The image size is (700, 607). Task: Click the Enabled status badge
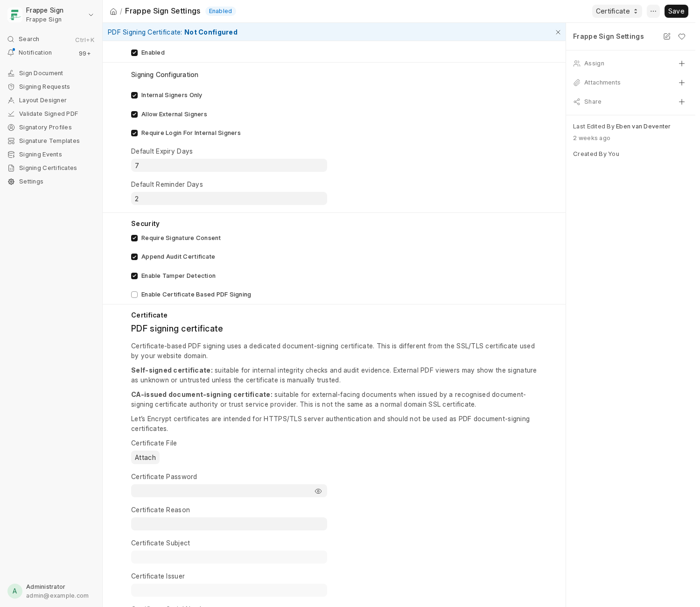coord(220,11)
